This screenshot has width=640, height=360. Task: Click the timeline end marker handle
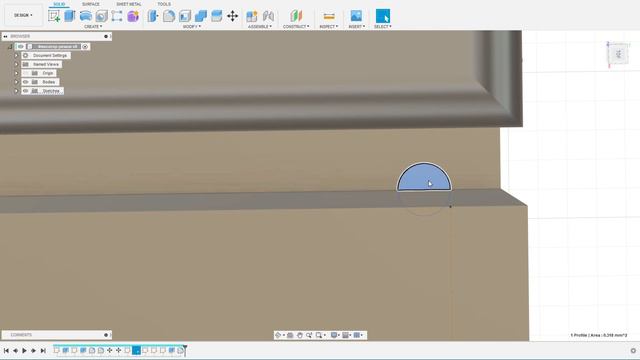(x=185, y=350)
